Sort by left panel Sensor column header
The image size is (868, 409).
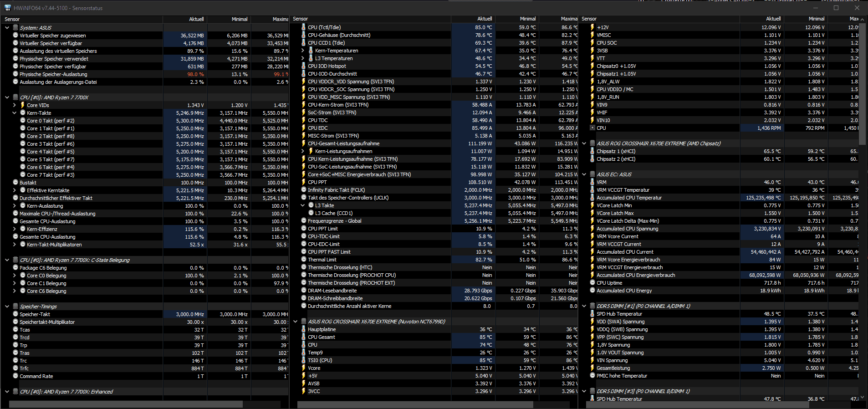(82, 19)
